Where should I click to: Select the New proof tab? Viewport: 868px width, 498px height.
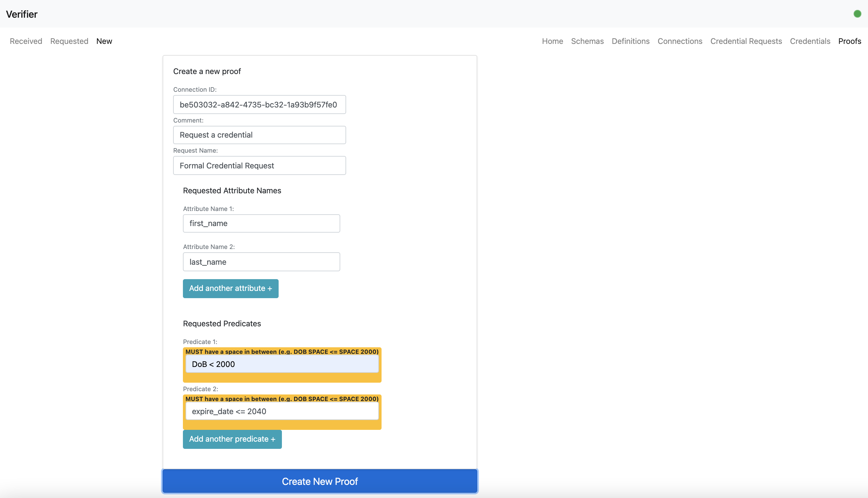(104, 41)
